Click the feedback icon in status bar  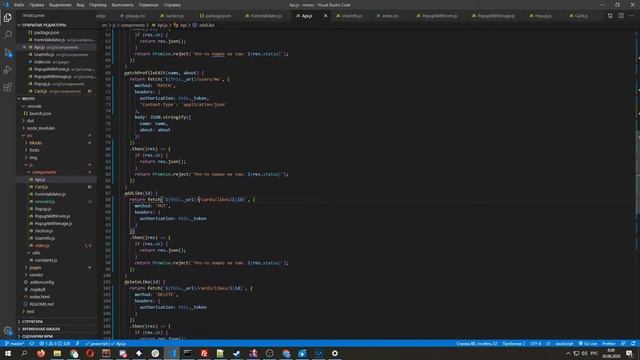click(x=623, y=344)
